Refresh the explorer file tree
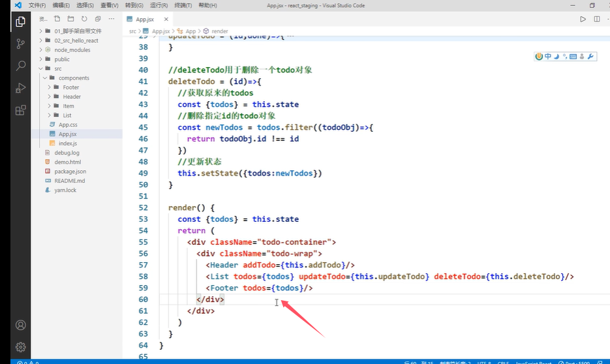Viewport: 610px width, 364px height. click(x=84, y=19)
